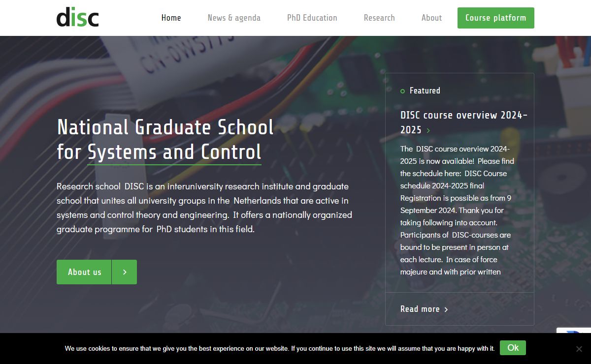591x364 pixels.
Task: Open DISC course overview 2024-2025 headline
Action: point(463,122)
